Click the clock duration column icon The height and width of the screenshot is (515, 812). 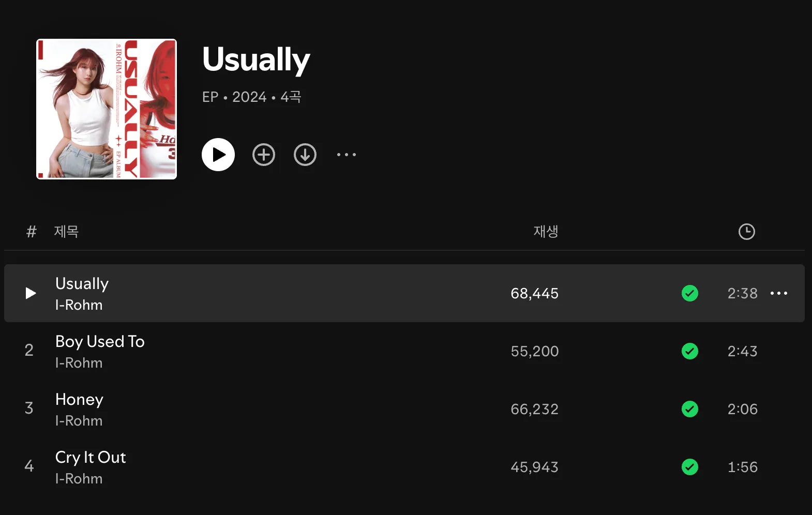point(747,232)
